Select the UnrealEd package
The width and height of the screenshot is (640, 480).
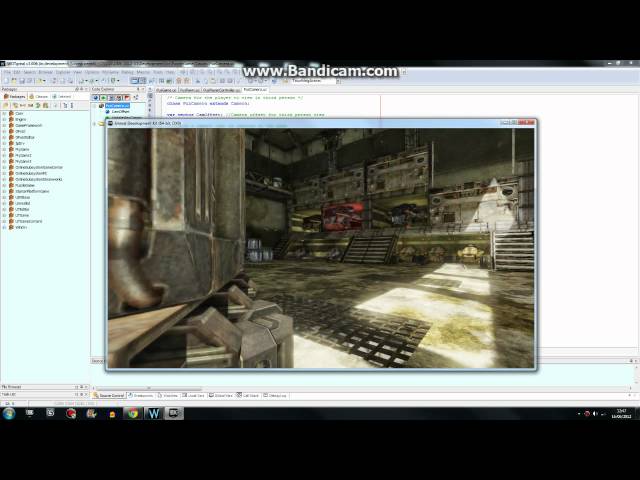click(22, 203)
